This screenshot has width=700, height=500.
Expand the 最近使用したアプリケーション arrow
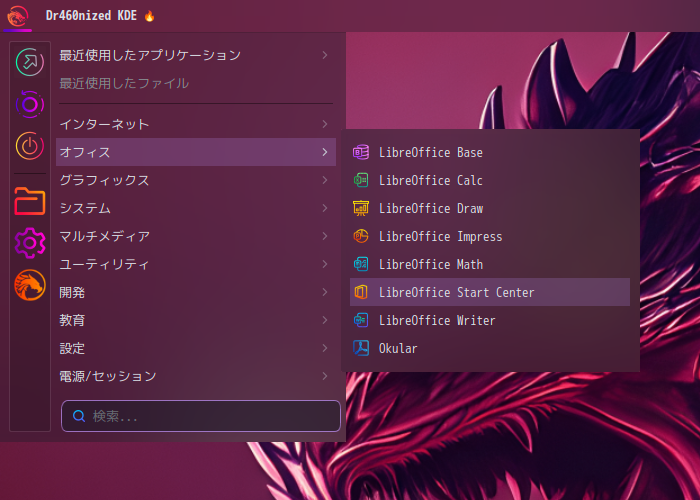click(x=325, y=55)
